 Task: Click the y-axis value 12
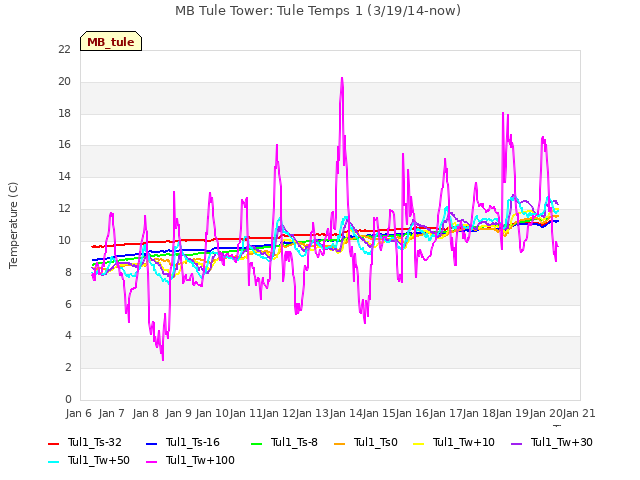[x=64, y=209]
